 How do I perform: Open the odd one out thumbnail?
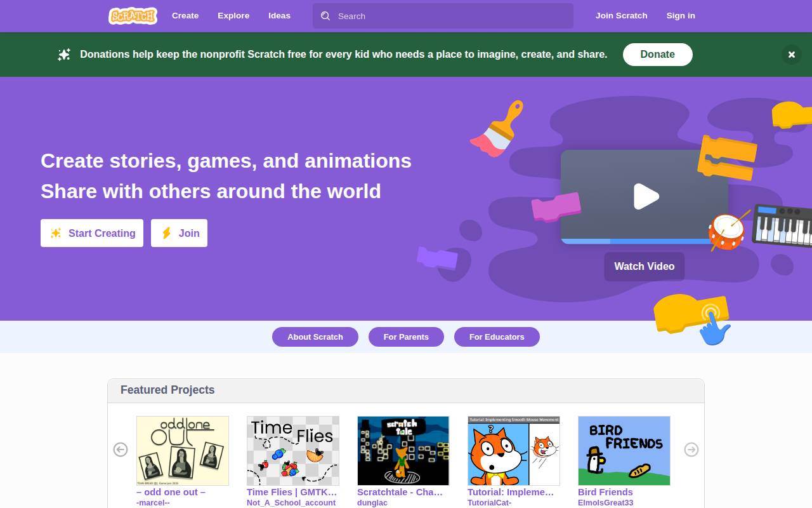coord(183,451)
